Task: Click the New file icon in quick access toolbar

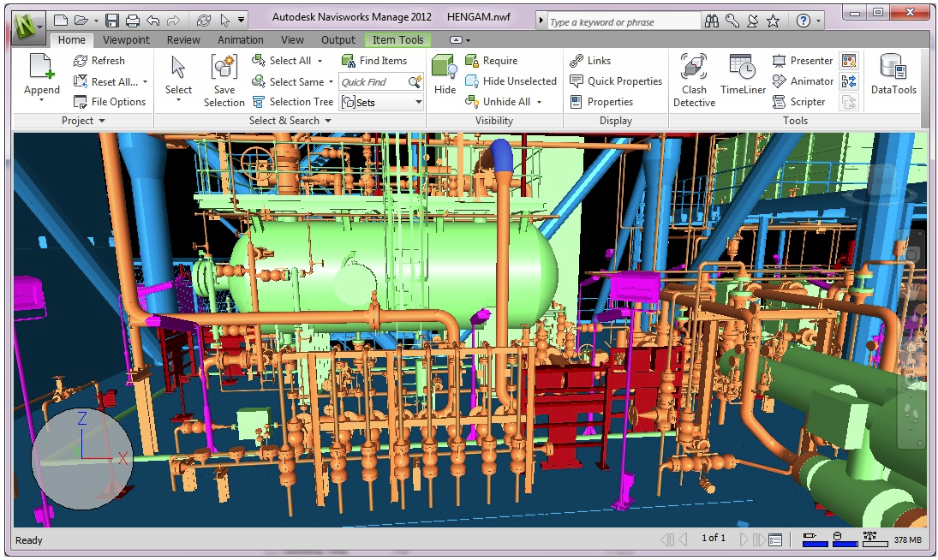Action: (x=61, y=21)
